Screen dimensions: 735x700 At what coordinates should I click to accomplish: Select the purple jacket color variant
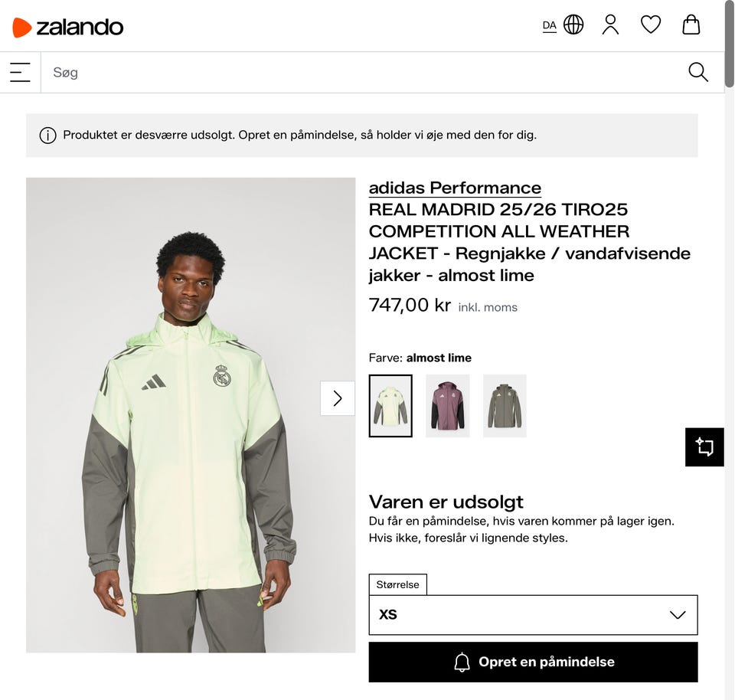point(448,406)
